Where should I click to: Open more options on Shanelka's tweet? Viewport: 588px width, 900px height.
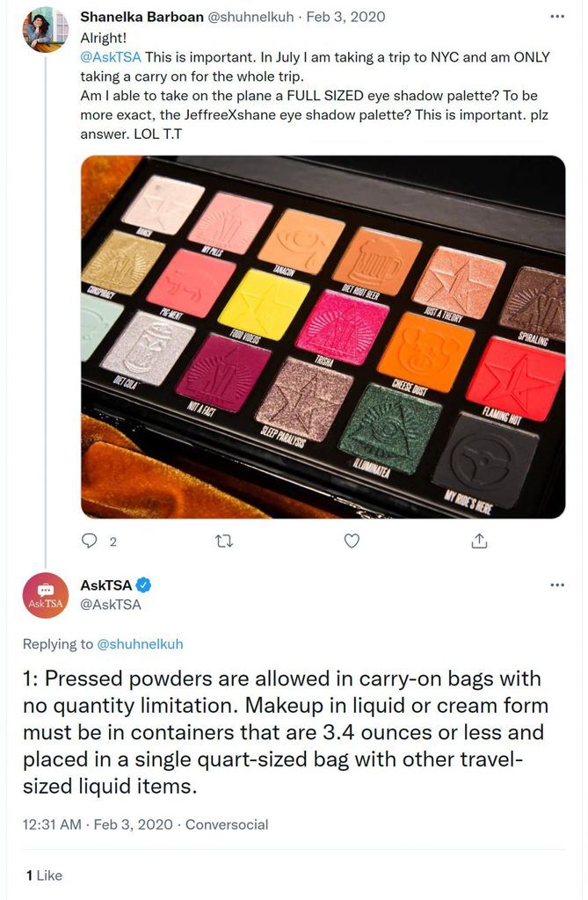click(557, 17)
